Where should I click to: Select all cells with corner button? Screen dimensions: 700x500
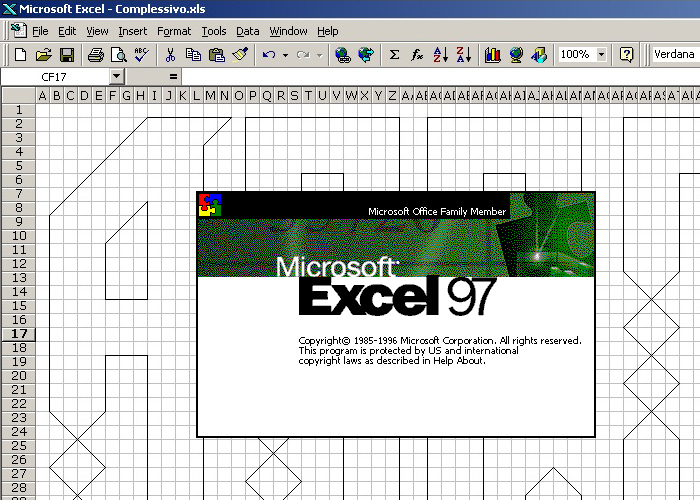click(18, 95)
